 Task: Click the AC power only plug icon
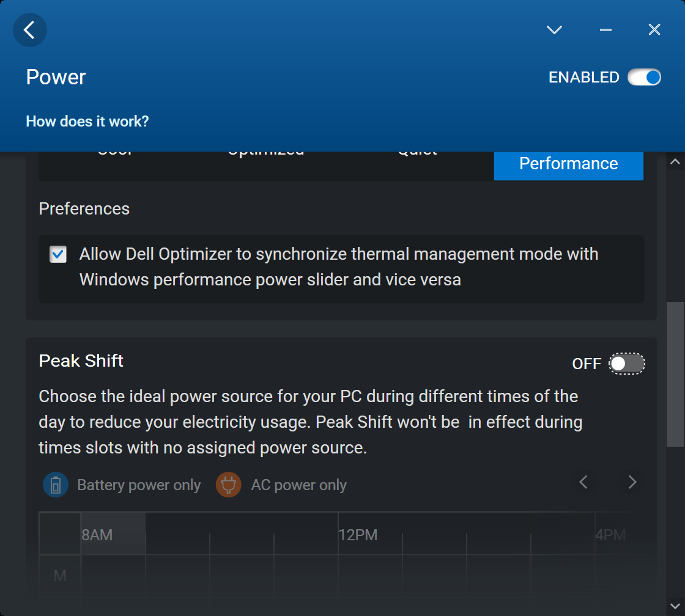229,485
